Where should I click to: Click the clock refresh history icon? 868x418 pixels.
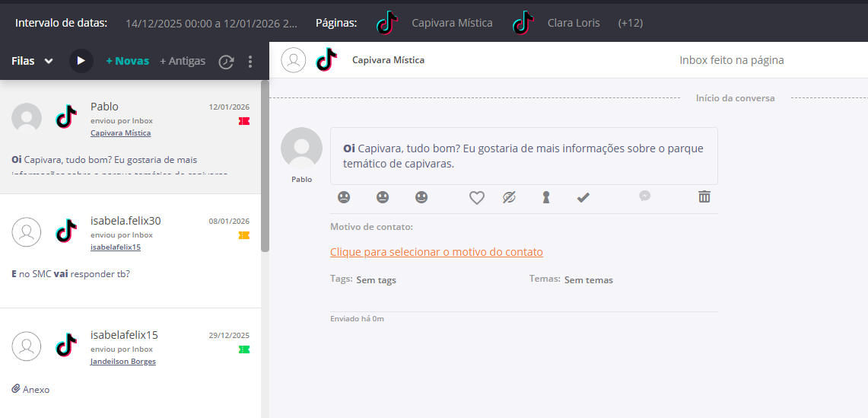[226, 62]
